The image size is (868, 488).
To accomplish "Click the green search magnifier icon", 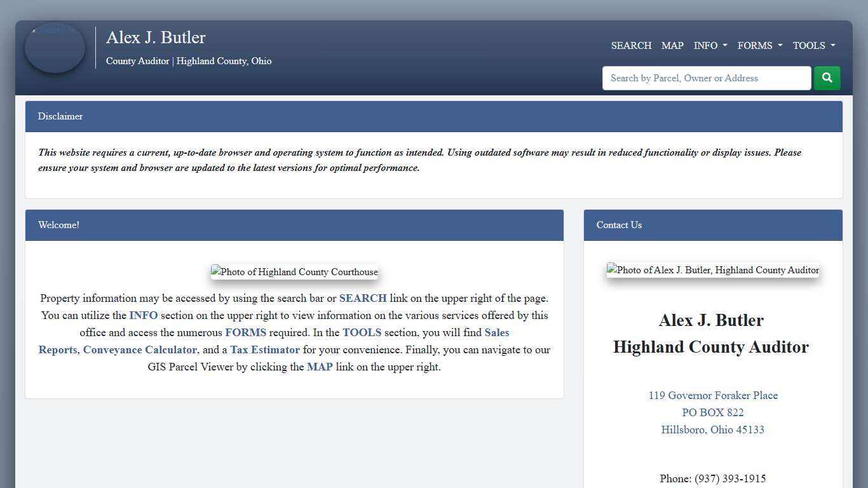I will click(x=827, y=78).
